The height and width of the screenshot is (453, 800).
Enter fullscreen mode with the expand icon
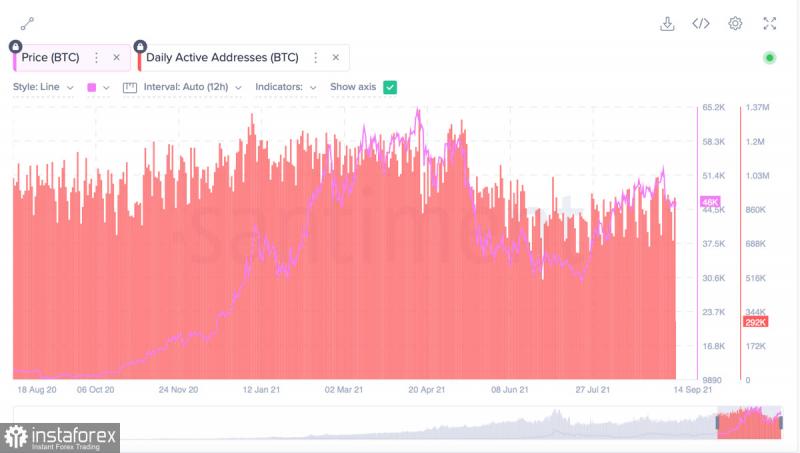[x=769, y=23]
